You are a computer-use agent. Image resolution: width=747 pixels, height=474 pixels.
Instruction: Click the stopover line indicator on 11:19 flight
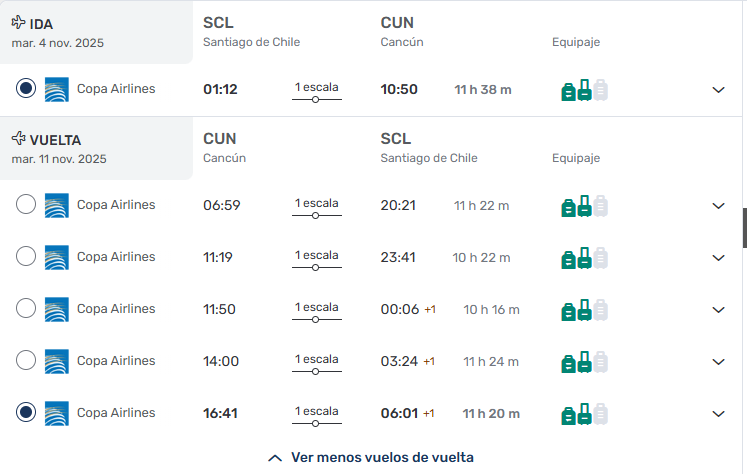[316, 267]
